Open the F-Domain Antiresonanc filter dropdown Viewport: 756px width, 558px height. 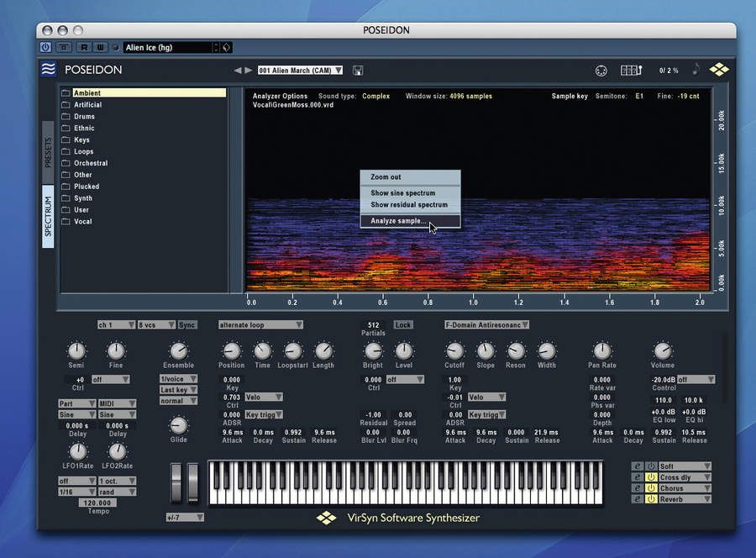(x=486, y=325)
